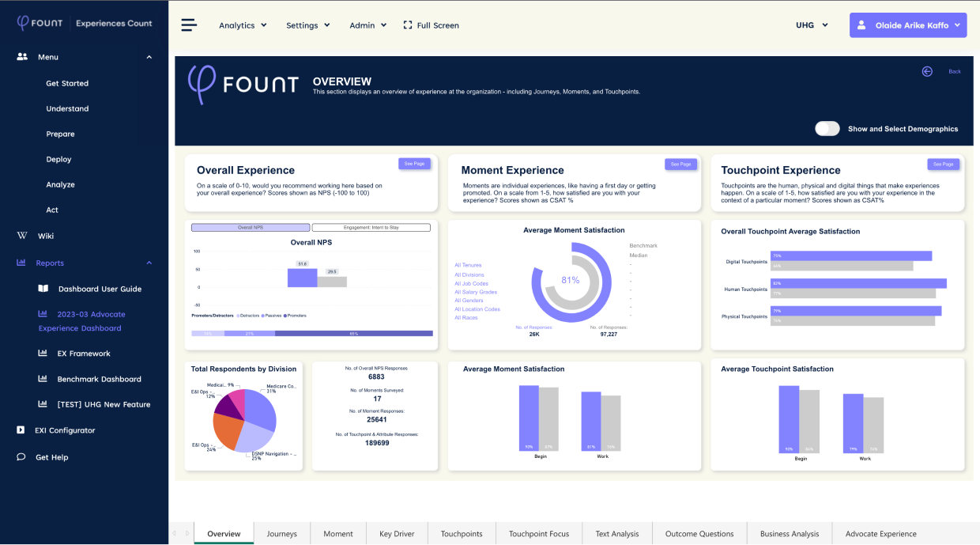
Task: Click the Back link
Action: click(955, 72)
